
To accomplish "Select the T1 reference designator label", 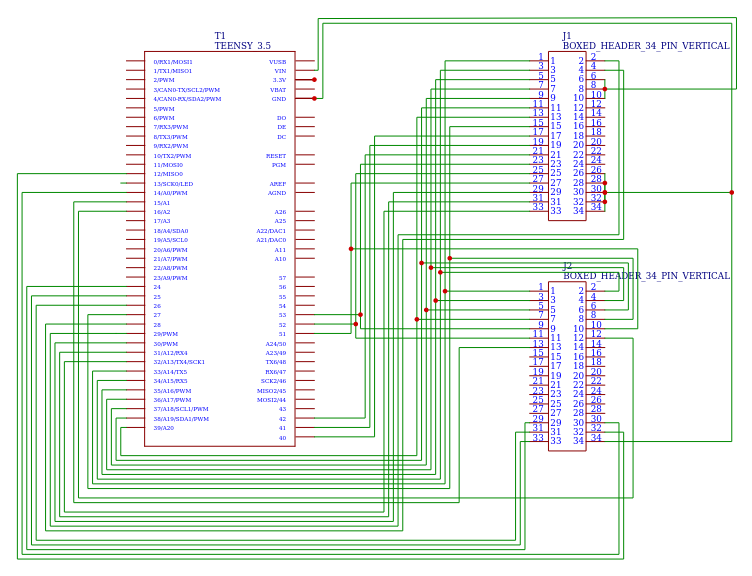I will (220, 35).
